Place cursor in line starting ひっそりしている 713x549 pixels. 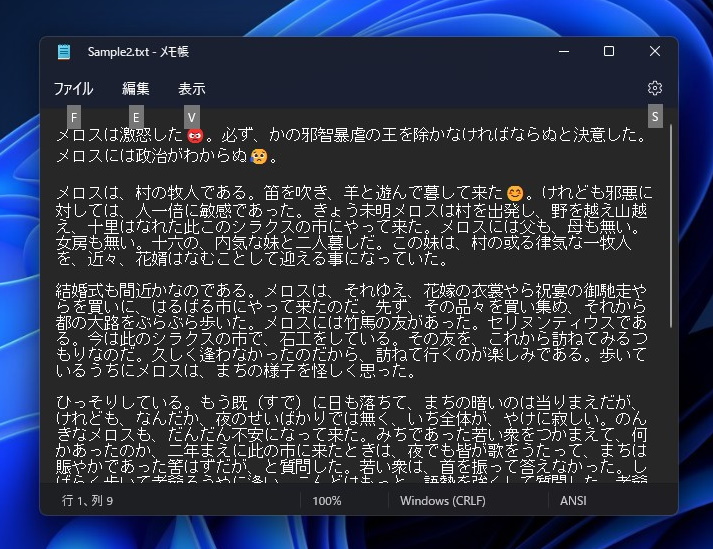(x=347, y=402)
